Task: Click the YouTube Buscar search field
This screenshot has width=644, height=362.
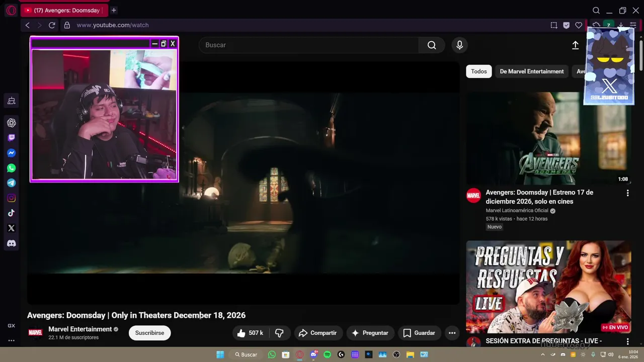Action: click(308, 45)
